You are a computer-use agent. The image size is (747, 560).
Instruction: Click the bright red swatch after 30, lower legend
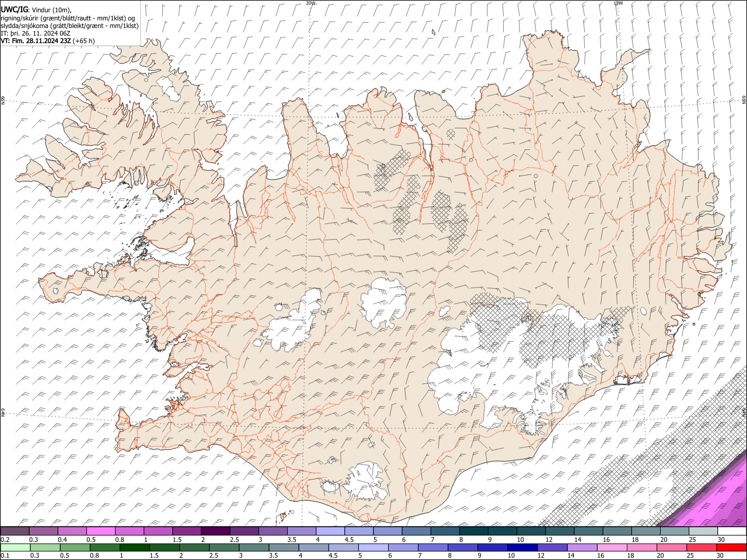731,547
